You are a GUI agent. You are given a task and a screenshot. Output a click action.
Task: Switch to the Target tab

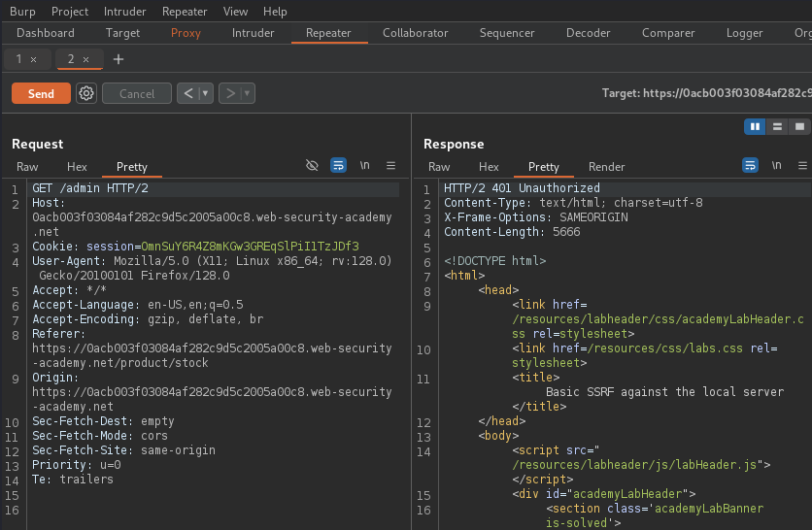click(122, 33)
